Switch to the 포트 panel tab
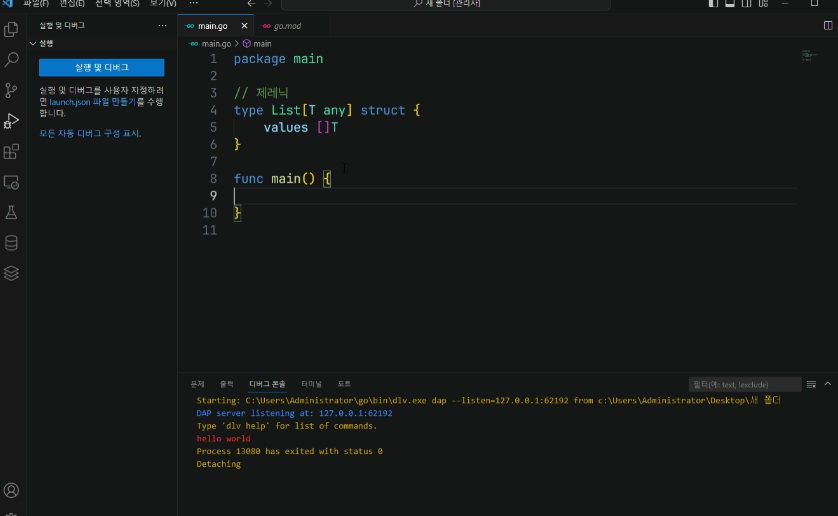 click(344, 384)
